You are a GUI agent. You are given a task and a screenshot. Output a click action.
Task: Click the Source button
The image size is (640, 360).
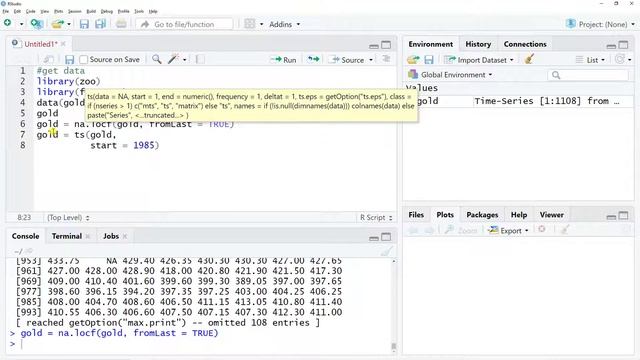347,60
